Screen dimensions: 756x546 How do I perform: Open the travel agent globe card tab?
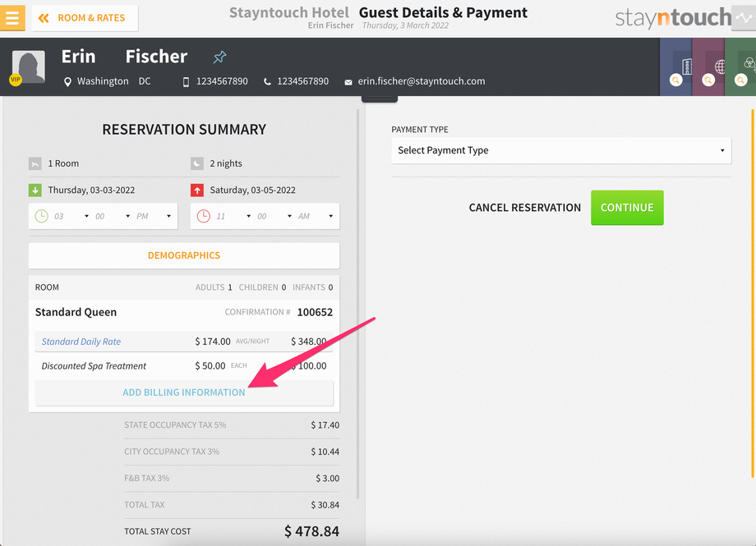pyautogui.click(x=708, y=67)
